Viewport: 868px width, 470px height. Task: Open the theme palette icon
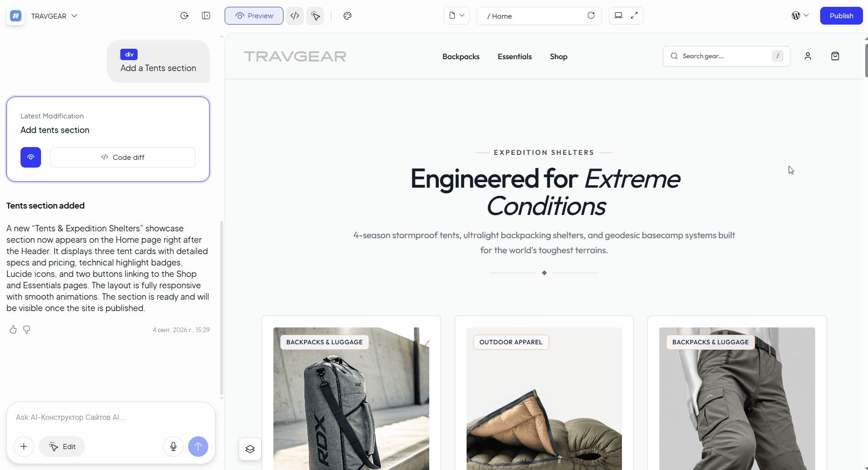348,16
